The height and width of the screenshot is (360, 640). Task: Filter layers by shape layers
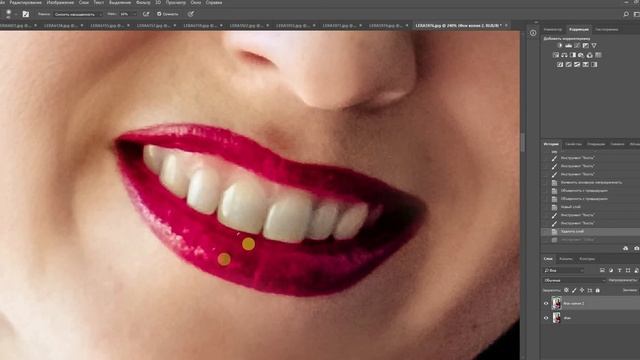click(x=628, y=270)
